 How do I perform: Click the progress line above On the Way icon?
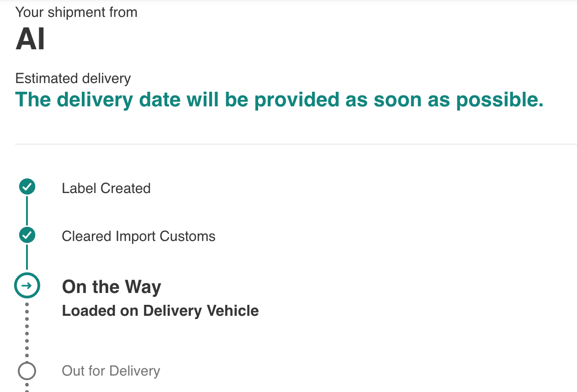(27, 258)
